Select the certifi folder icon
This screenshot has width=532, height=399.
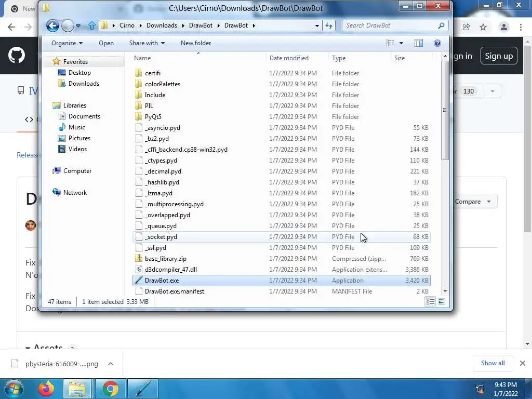click(138, 73)
